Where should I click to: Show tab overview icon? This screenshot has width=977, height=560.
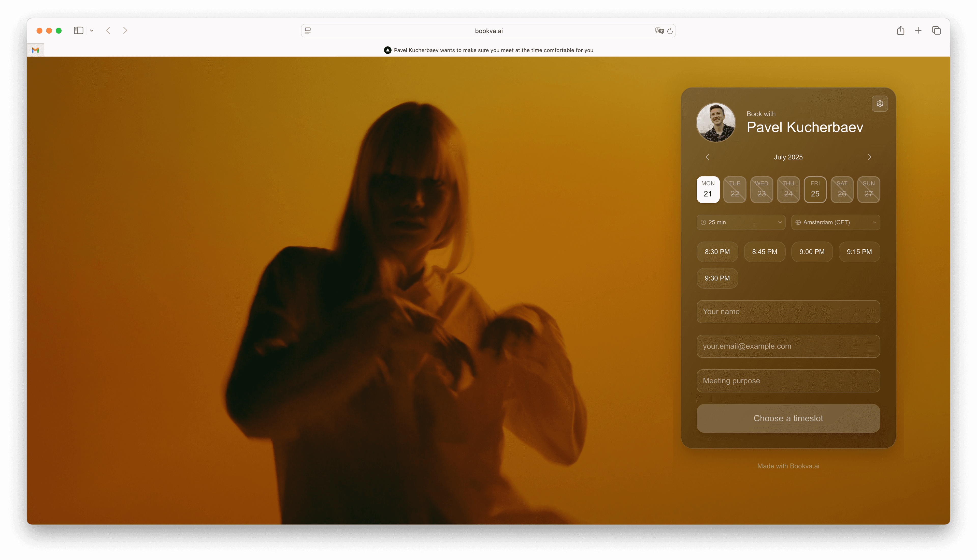coord(936,31)
